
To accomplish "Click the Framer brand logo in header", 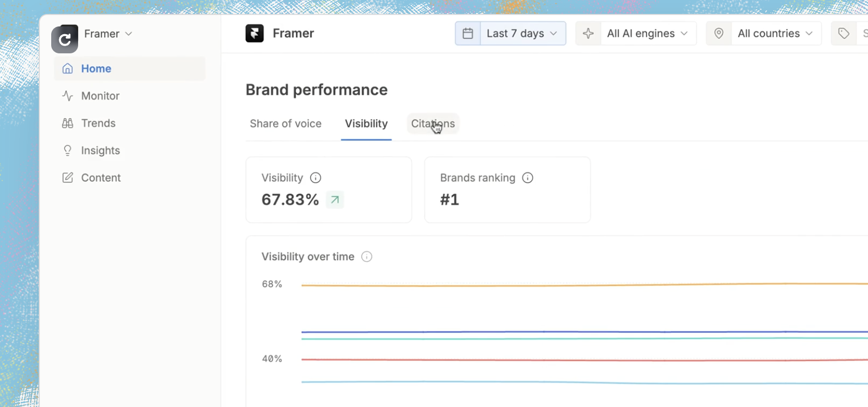I will pyautogui.click(x=255, y=33).
